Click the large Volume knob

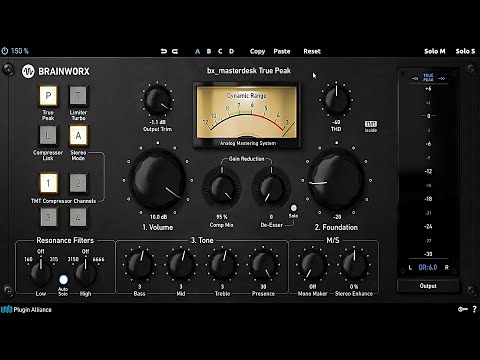(x=158, y=180)
